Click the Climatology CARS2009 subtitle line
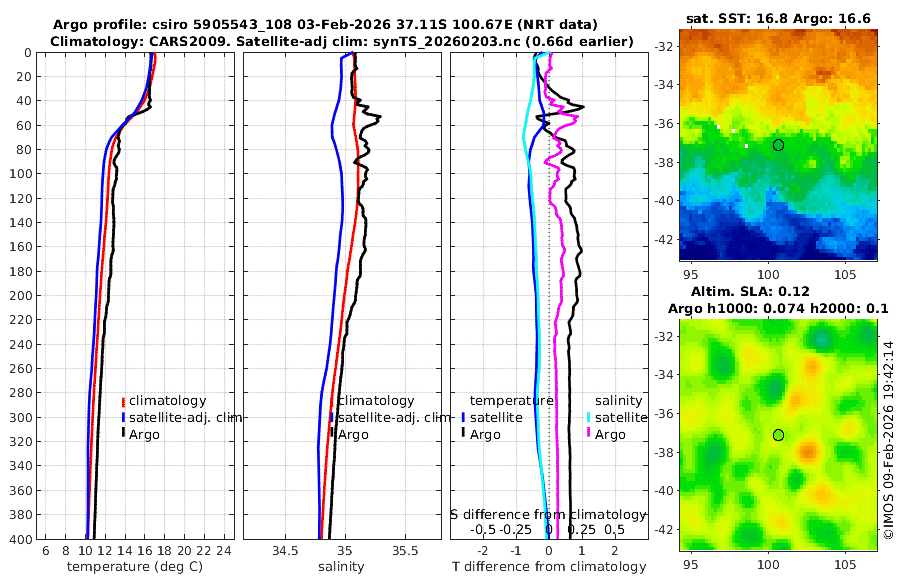 point(342,41)
